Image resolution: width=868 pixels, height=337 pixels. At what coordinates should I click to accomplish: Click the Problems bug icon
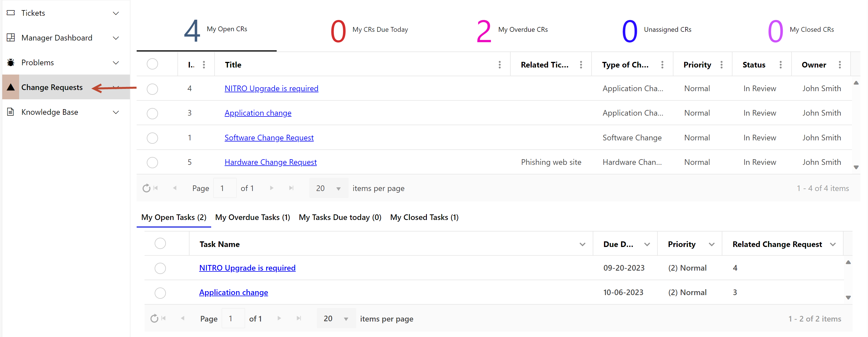click(11, 62)
